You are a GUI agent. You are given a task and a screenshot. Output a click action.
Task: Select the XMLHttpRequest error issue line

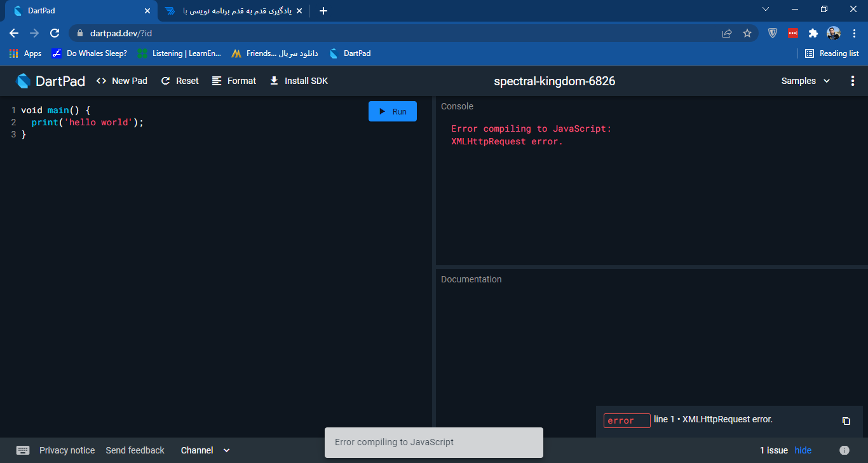pyautogui.click(x=713, y=419)
